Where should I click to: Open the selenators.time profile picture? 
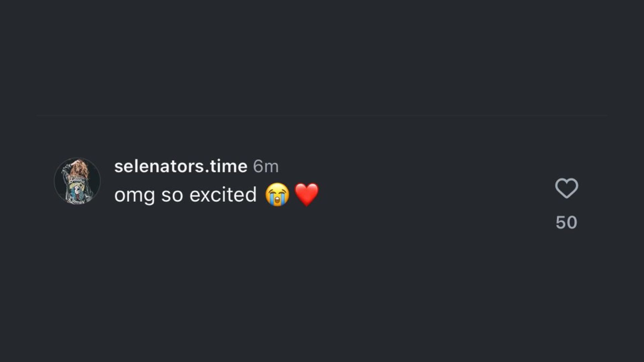tap(77, 181)
